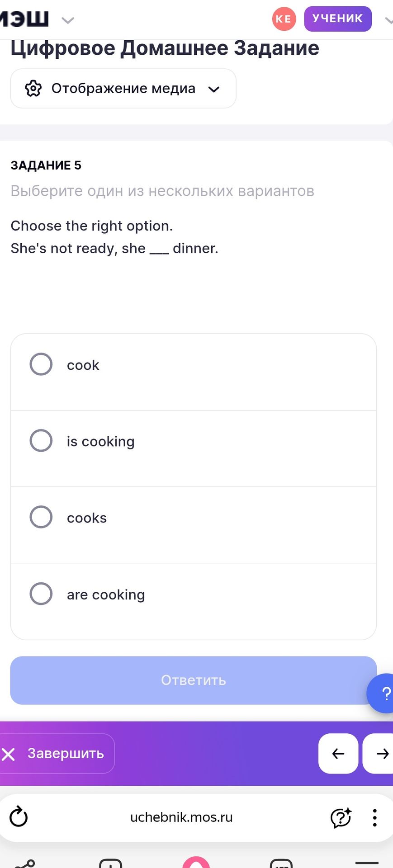393x868 pixels.
Task: Tap the chat sparkle assistant icon
Action: pyautogui.click(x=341, y=817)
